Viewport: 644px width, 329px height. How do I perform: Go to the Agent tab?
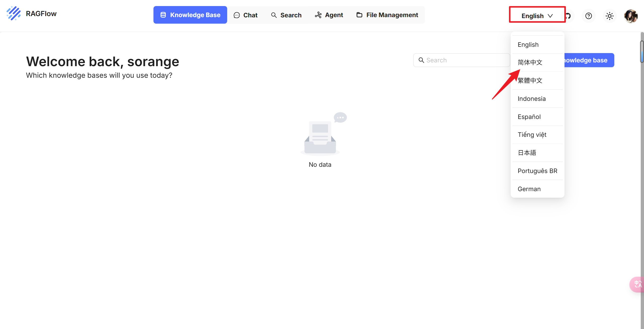(x=329, y=15)
